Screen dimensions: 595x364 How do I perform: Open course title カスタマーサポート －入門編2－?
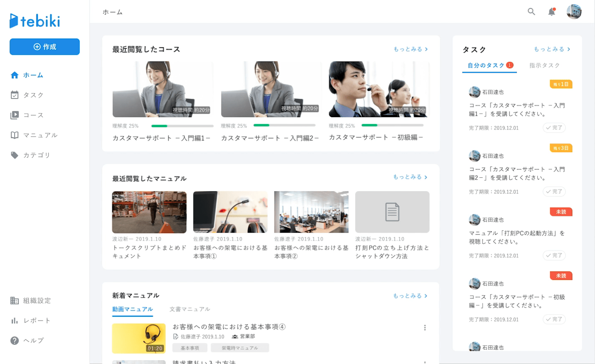click(x=270, y=138)
